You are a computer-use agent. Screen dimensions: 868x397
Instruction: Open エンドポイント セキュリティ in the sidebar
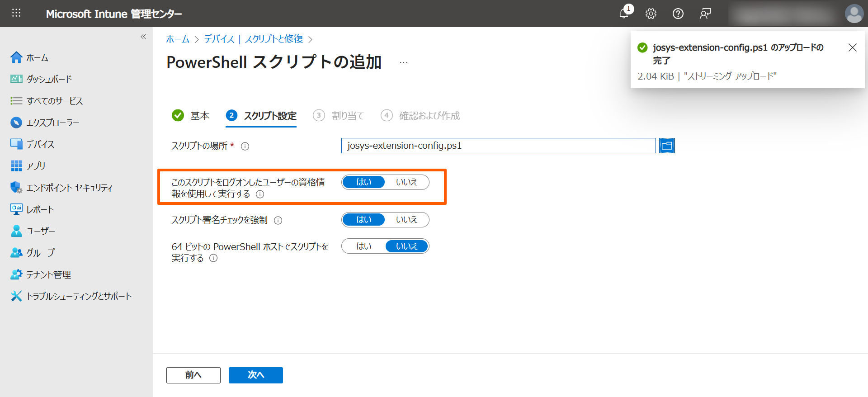[x=69, y=188]
